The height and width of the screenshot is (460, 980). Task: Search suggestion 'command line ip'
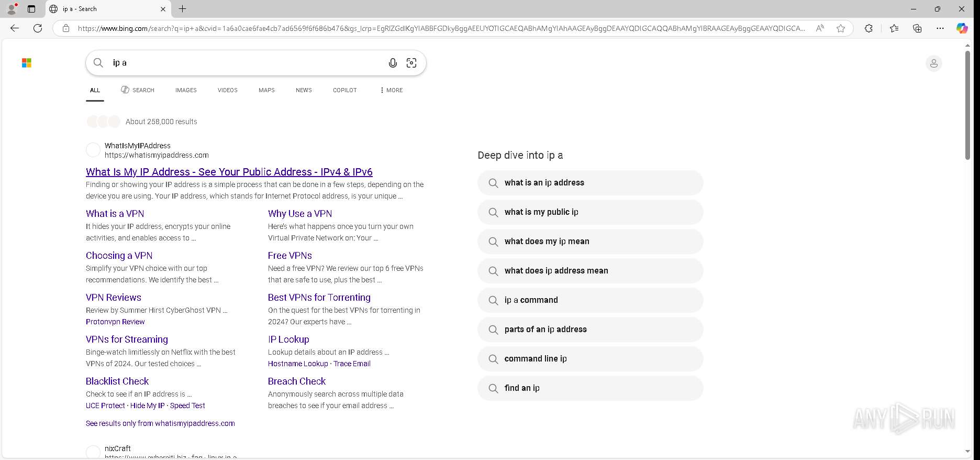pyautogui.click(x=590, y=359)
